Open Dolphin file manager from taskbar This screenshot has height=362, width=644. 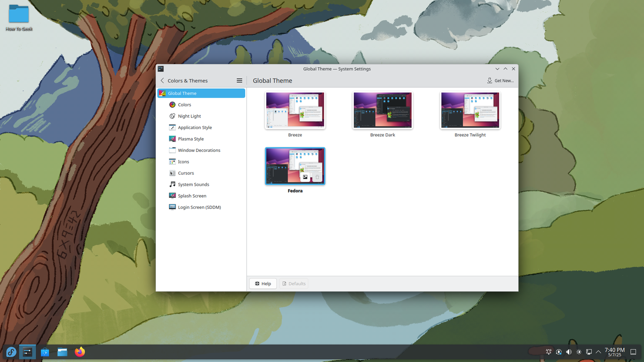point(62,352)
